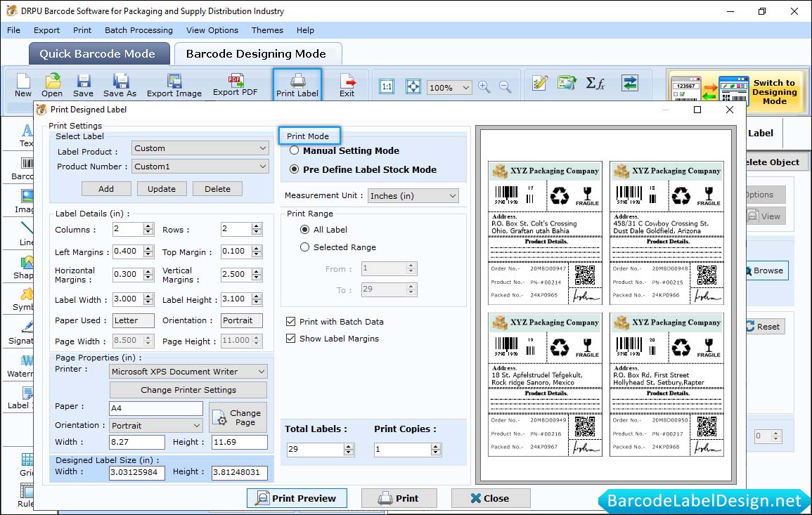Click the Exit toolbar icon
Image resolution: width=812 pixels, height=515 pixels.
[347, 85]
